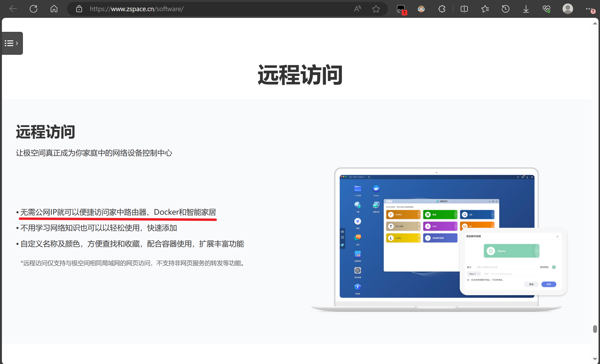Open Browser essentials heart icon
600x364 pixels.
[x=546, y=9]
